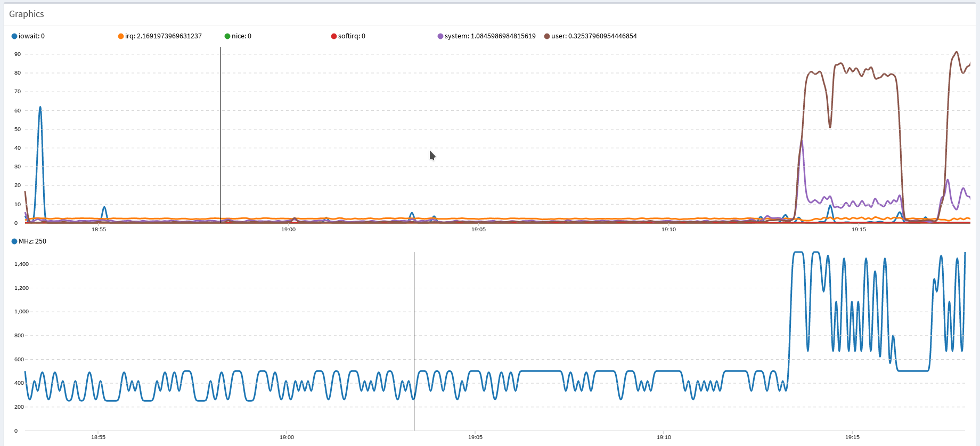
Task: Click the 90 y-axis label in CPU chart
Action: point(18,54)
